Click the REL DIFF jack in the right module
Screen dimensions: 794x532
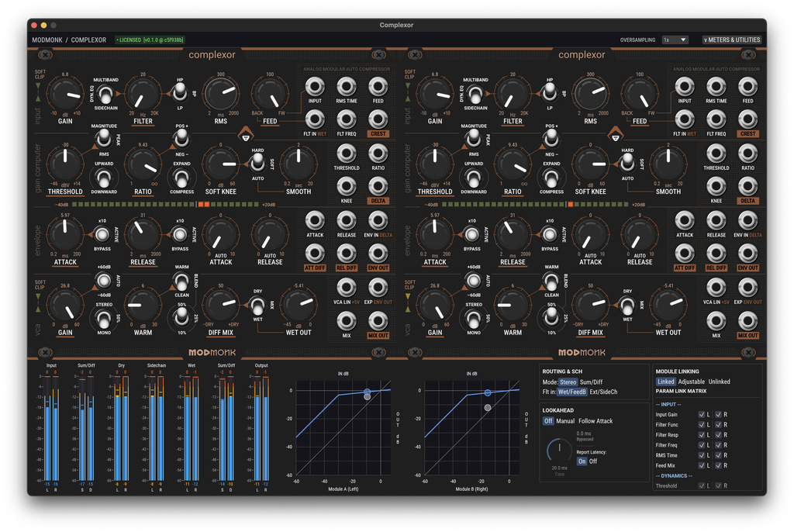click(x=716, y=254)
